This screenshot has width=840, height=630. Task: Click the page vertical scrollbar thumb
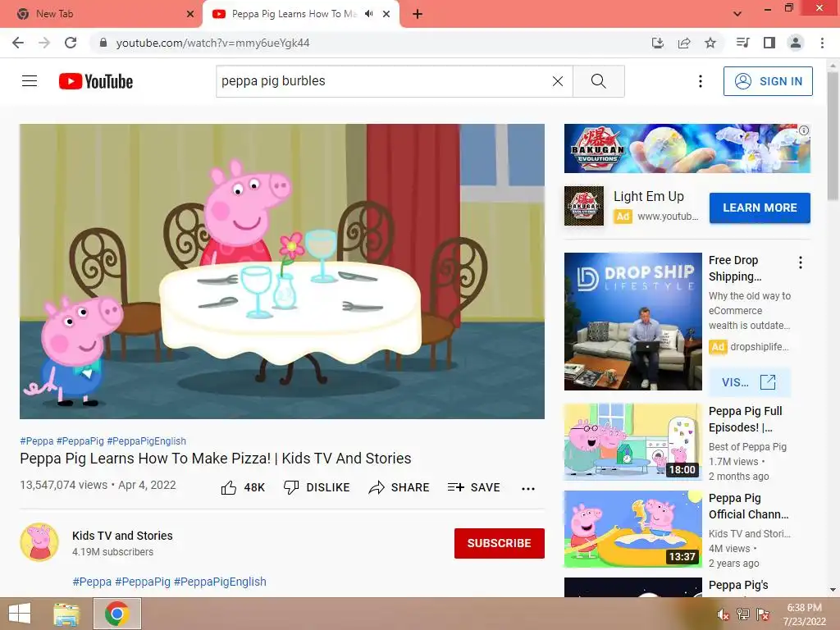click(x=833, y=137)
